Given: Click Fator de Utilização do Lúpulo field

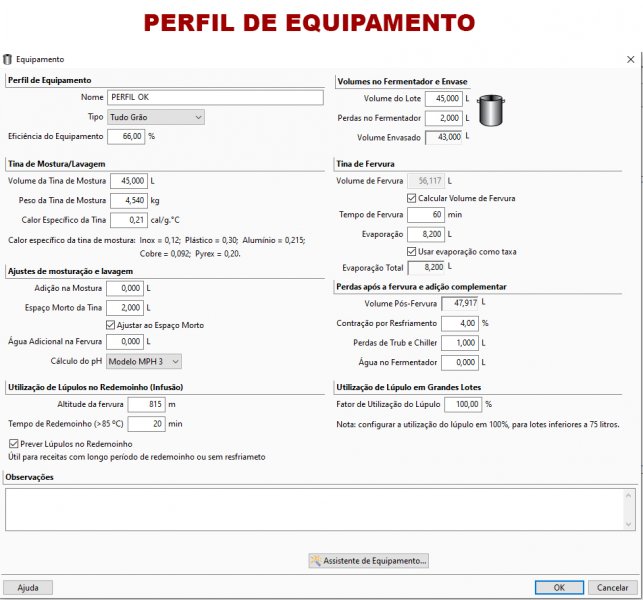Looking at the screenshot, I should coord(463,405).
